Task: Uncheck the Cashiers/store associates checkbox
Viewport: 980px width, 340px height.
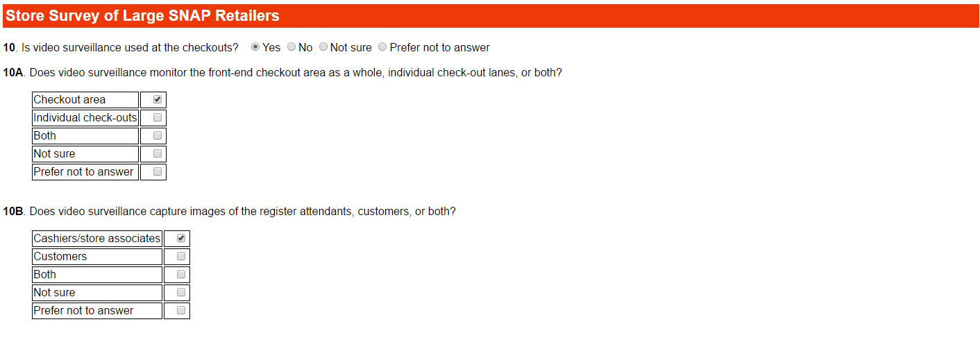Action: (181, 238)
